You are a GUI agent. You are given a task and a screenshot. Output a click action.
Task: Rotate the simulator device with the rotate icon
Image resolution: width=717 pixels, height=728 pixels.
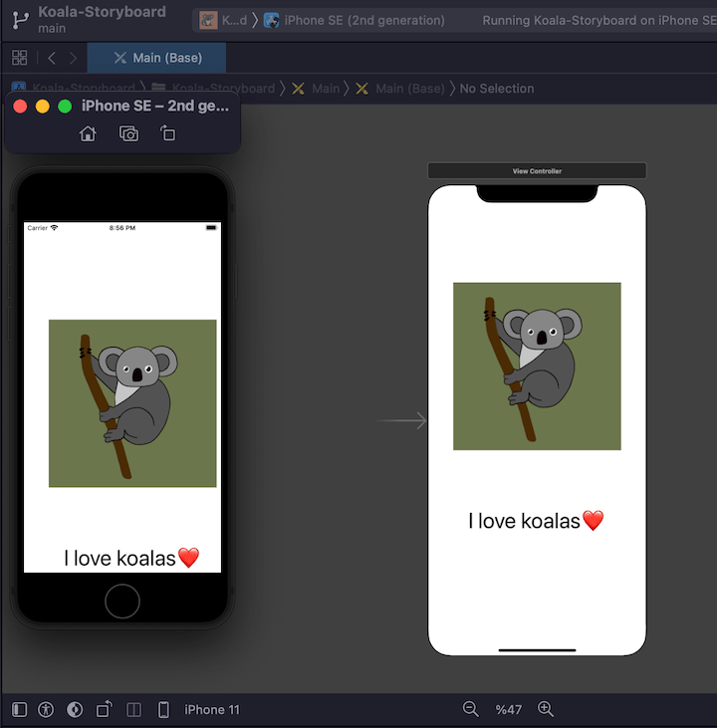point(167,133)
